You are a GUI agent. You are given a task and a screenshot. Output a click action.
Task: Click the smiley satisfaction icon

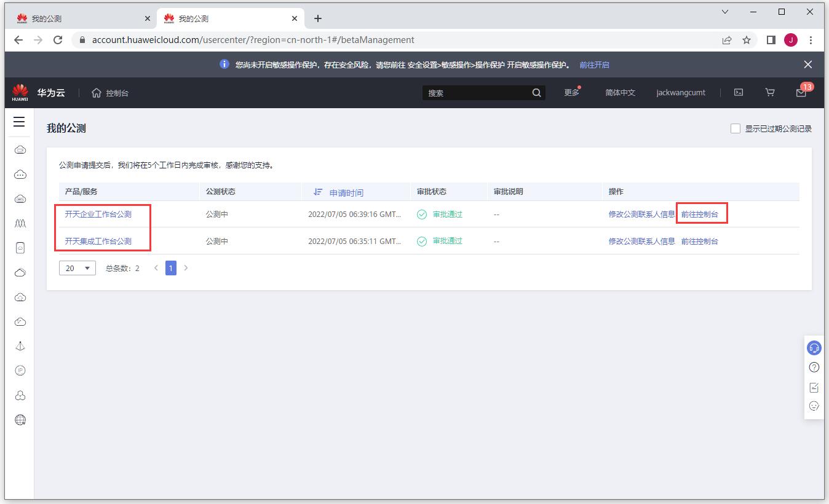pyautogui.click(x=814, y=406)
